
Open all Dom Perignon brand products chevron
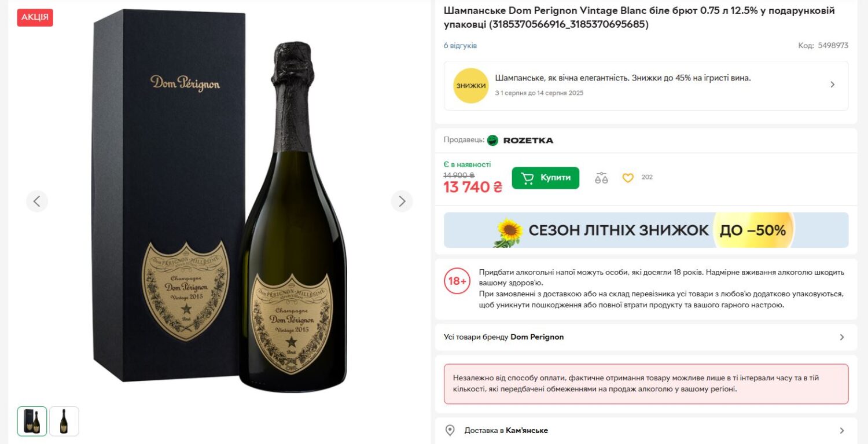[x=841, y=337]
